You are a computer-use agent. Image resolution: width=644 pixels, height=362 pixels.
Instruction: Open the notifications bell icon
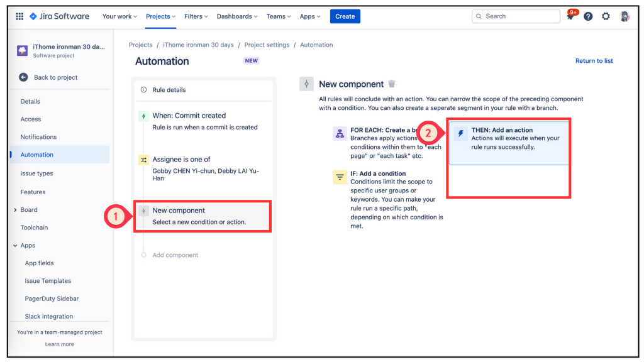pyautogui.click(x=570, y=16)
